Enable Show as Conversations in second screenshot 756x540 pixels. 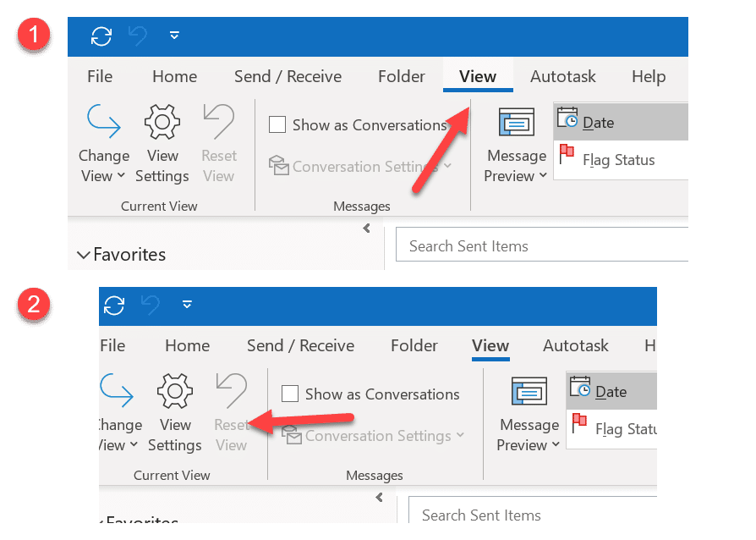[x=290, y=394]
